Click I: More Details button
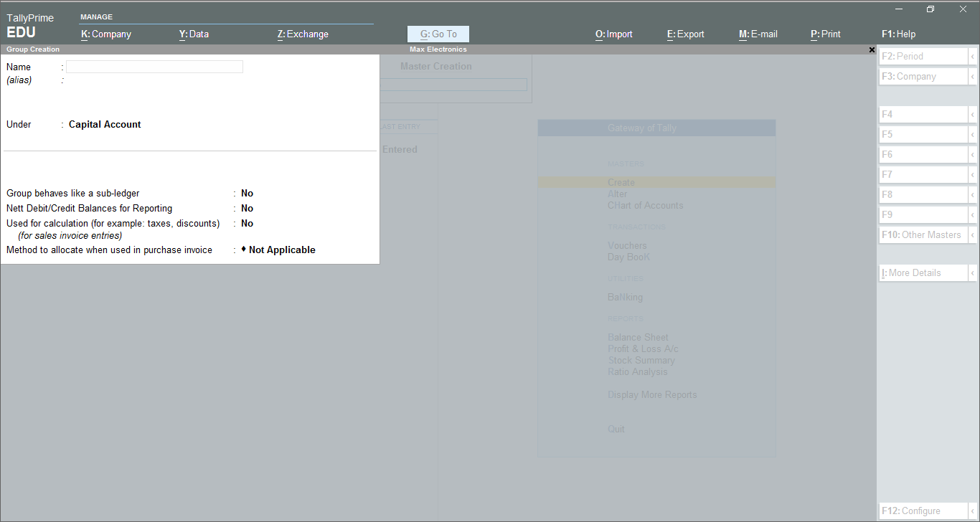Viewport: 980px width, 522px height. [923, 272]
